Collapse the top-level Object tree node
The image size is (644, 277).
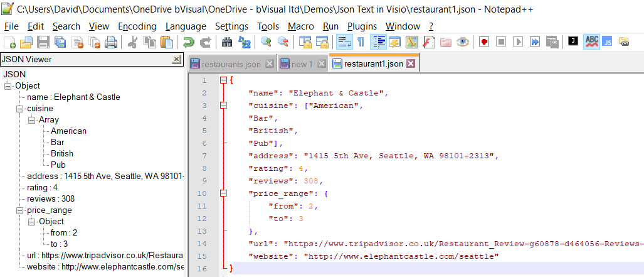tap(8, 86)
